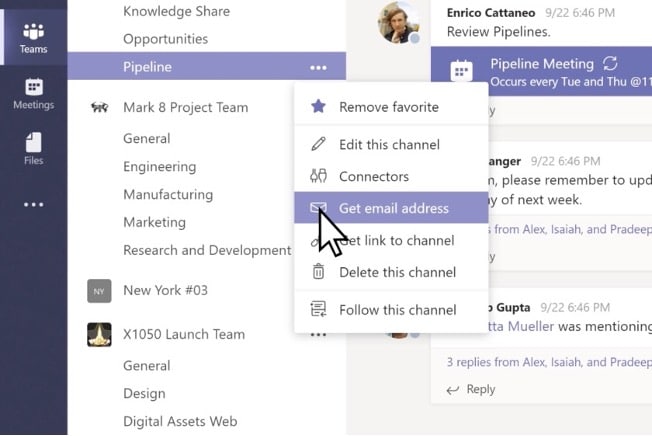Click the recurring icon next to Pipeline Meeting
The height and width of the screenshot is (436, 652).
point(610,64)
